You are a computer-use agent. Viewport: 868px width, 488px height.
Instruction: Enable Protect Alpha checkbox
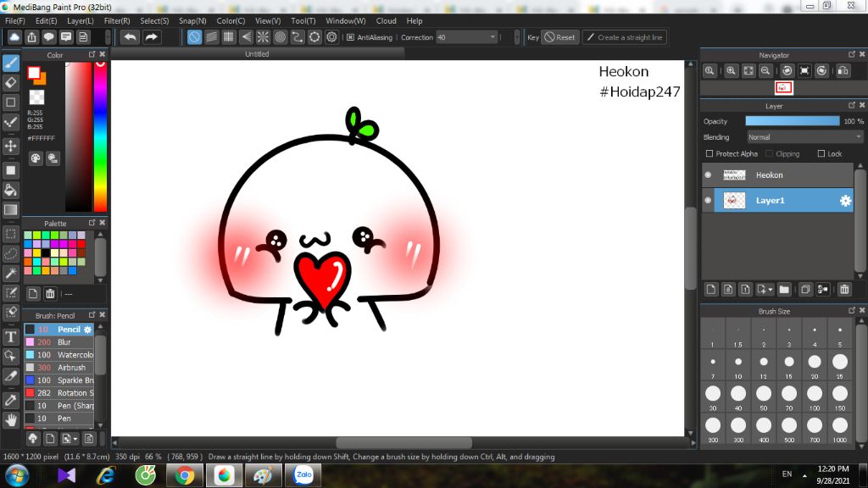(709, 154)
